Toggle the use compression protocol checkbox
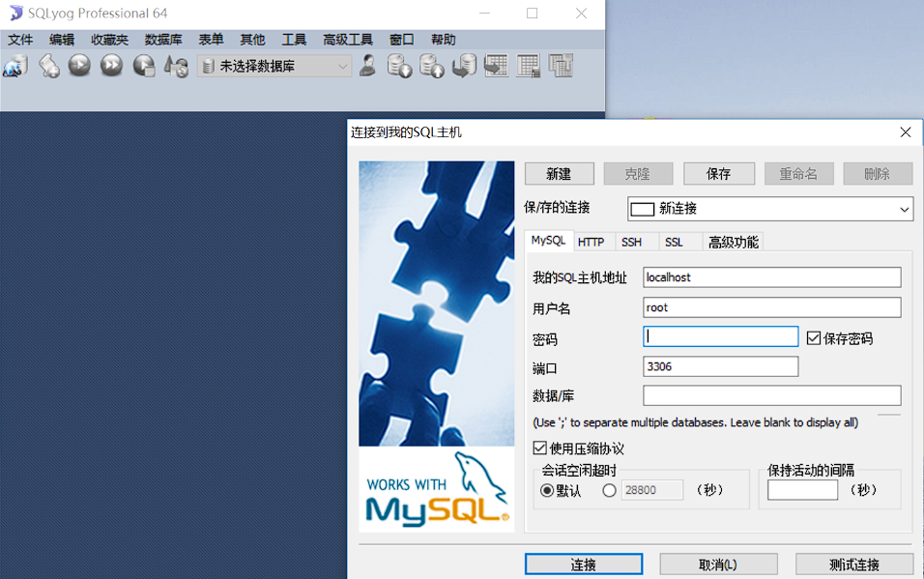Screen dimensions: 924x579 pyautogui.click(x=539, y=449)
